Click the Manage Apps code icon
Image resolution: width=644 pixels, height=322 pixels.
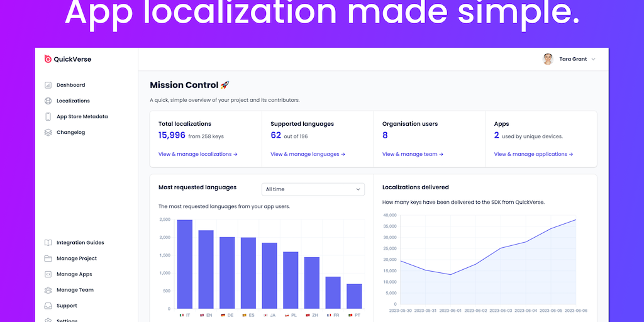coord(48,274)
